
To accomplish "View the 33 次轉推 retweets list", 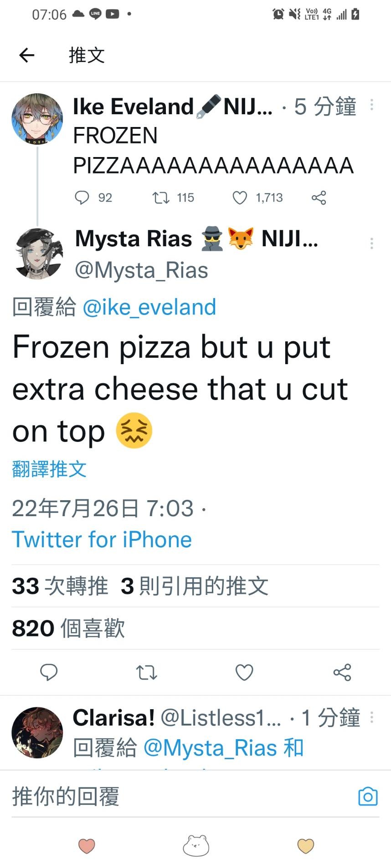I will pyautogui.click(x=60, y=586).
